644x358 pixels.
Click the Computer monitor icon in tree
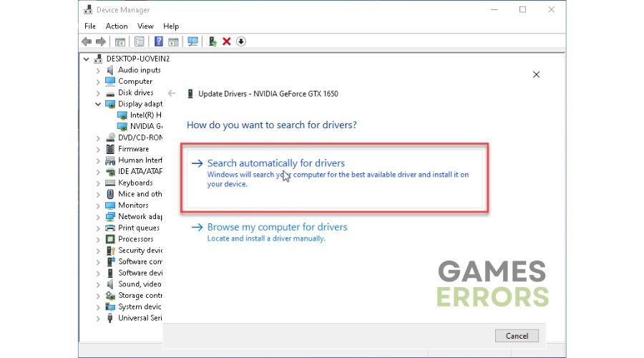click(x=110, y=82)
